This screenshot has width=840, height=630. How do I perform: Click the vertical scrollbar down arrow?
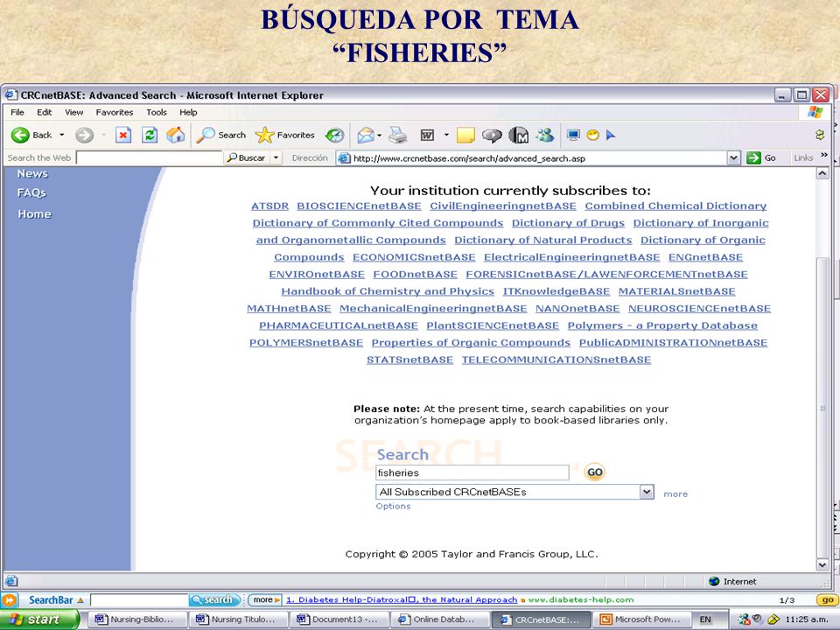pyautogui.click(x=822, y=564)
